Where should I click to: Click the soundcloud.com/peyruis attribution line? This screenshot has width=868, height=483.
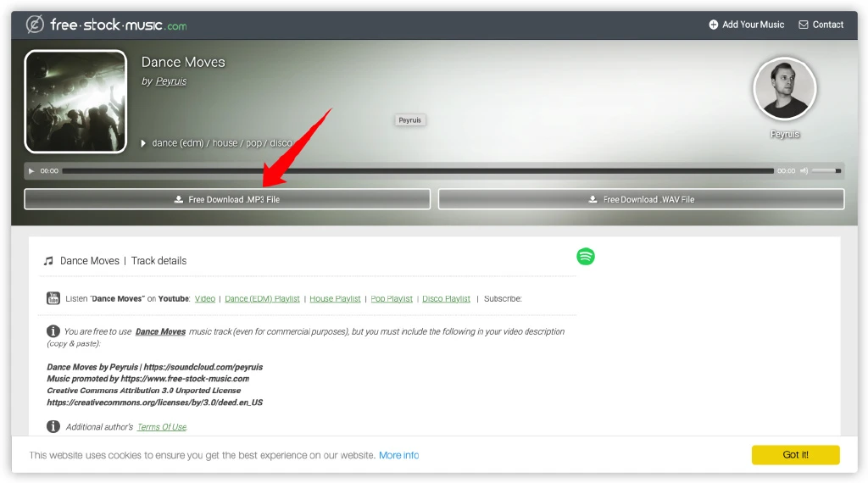pos(155,368)
